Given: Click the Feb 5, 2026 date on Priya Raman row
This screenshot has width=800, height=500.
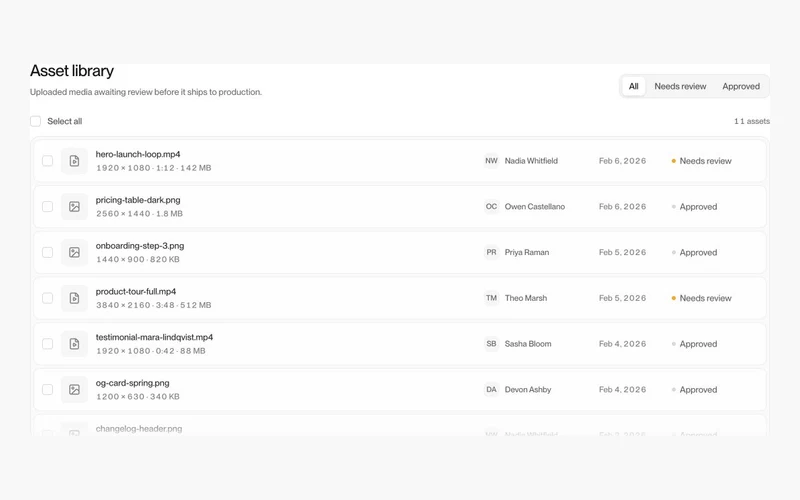Looking at the screenshot, I should point(622,252).
